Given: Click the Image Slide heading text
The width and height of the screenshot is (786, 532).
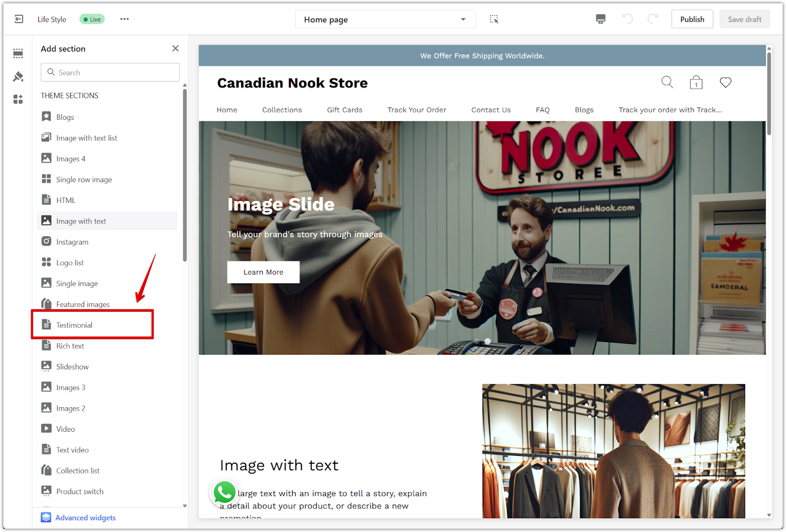Looking at the screenshot, I should click(281, 204).
